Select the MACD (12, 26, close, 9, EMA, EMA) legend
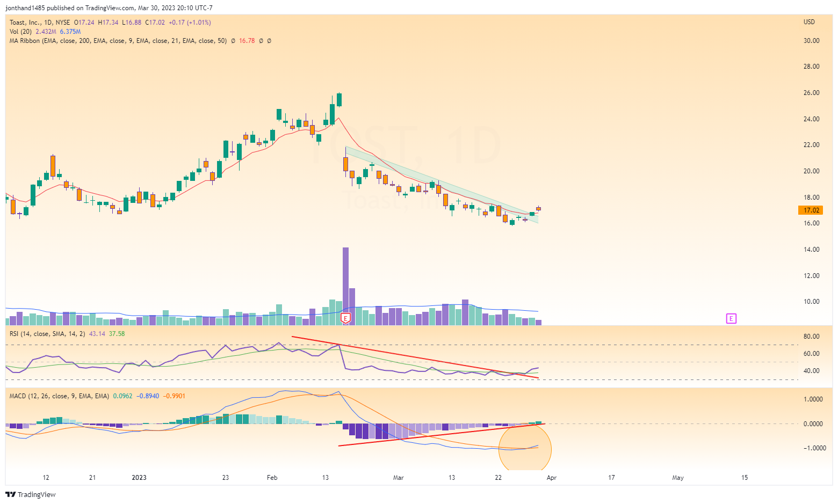838x504 pixels. pos(59,396)
